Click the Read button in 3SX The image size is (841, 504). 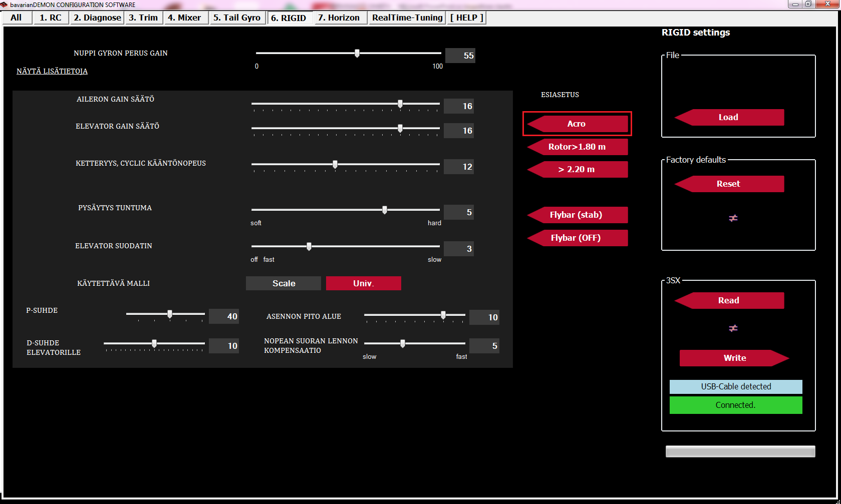pos(729,300)
